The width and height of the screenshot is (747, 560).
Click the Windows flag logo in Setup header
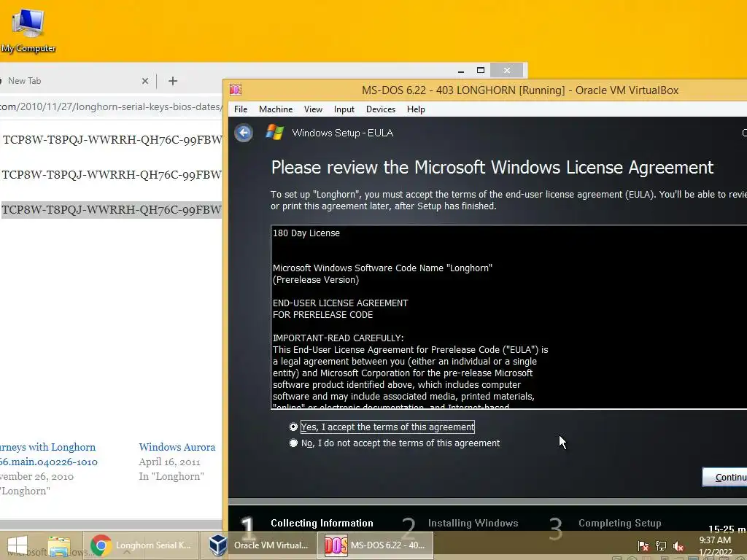274,133
